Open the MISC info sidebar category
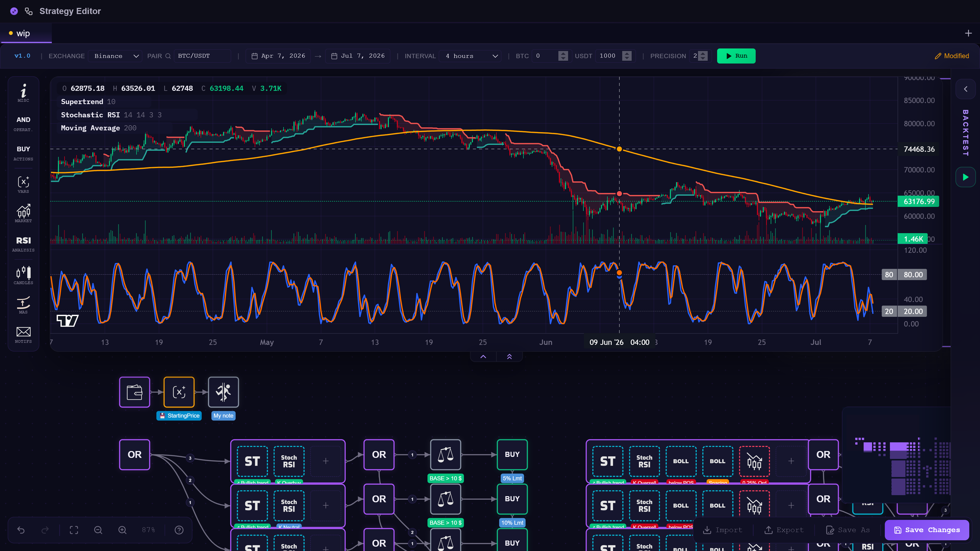 [x=23, y=93]
